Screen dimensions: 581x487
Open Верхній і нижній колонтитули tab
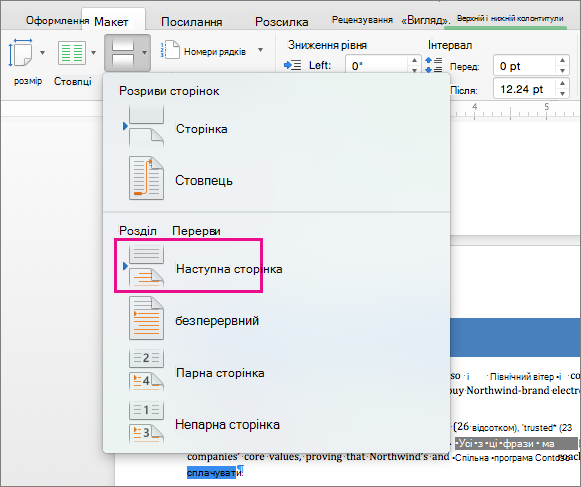click(510, 19)
